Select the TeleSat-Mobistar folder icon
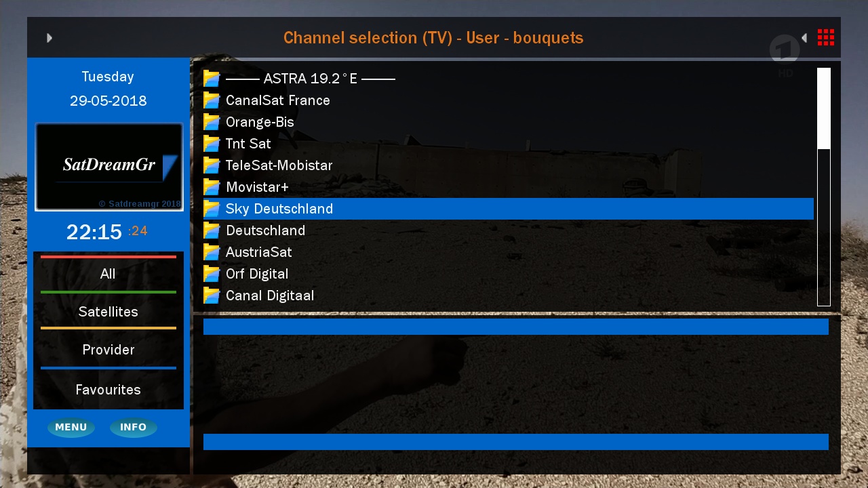Image resolution: width=868 pixels, height=488 pixels. pos(212,165)
